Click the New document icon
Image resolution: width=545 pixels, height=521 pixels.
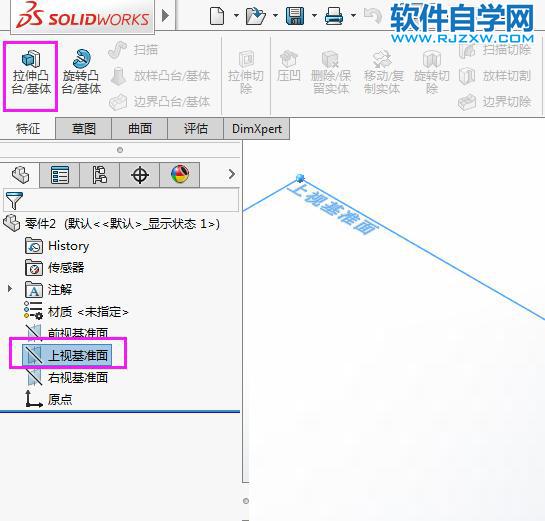pos(217,16)
